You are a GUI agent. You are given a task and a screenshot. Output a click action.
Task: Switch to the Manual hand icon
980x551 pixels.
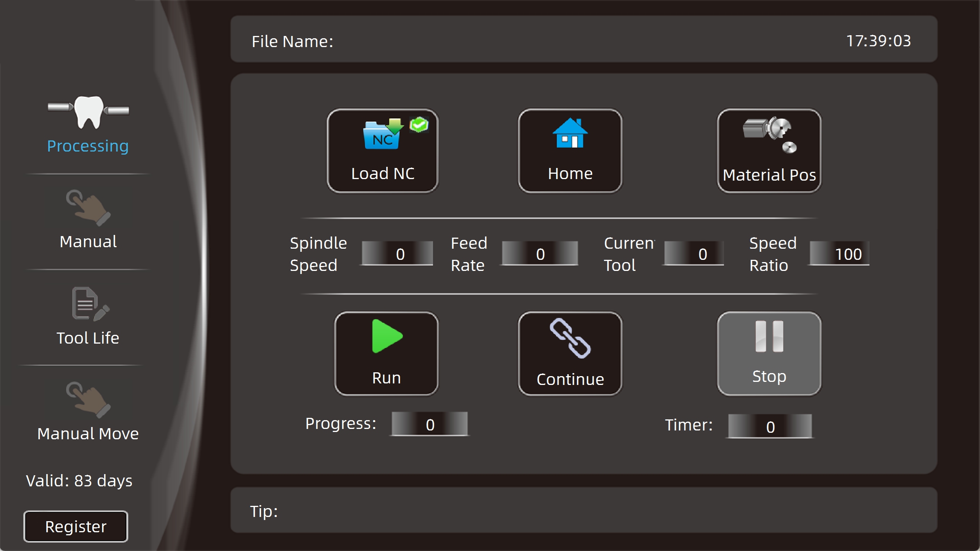pyautogui.click(x=88, y=208)
